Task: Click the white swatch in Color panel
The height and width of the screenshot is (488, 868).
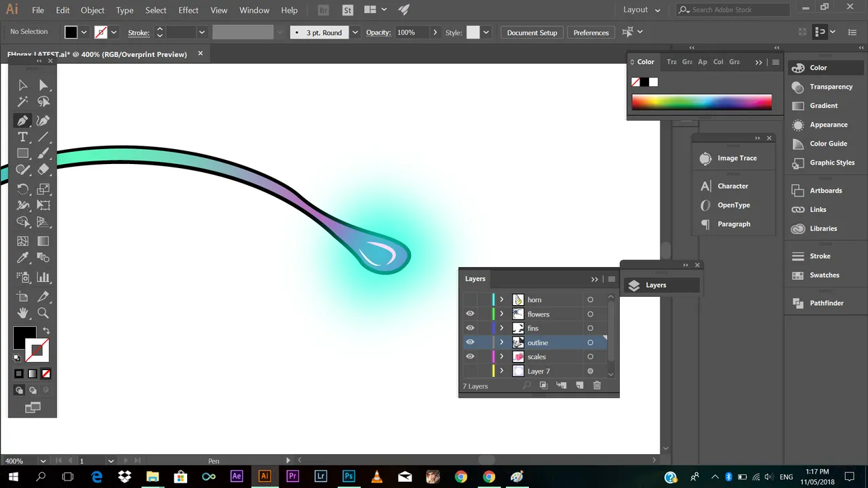Action: pyautogui.click(x=654, y=82)
